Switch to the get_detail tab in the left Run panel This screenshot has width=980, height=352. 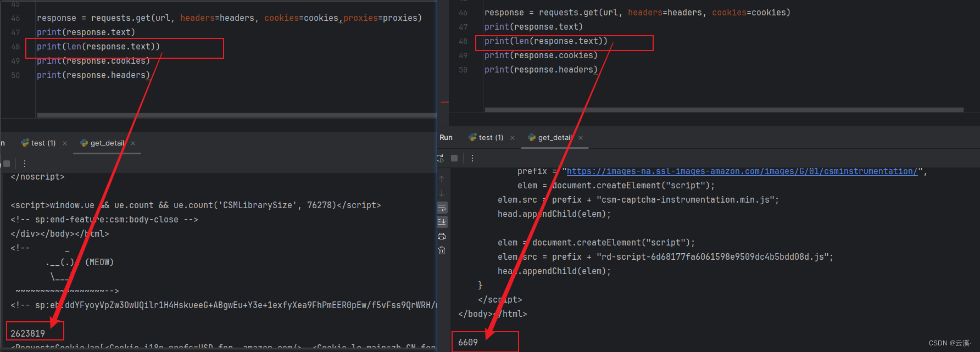(x=103, y=143)
